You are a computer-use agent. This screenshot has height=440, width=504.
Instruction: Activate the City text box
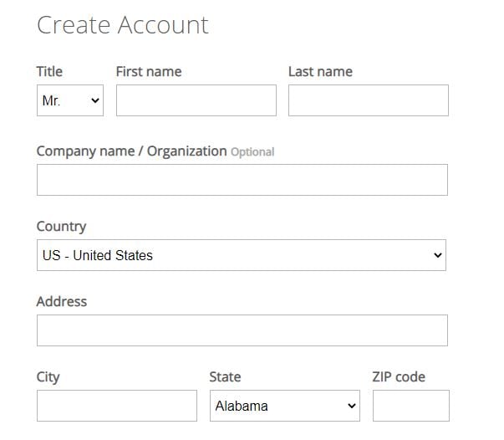(x=117, y=406)
